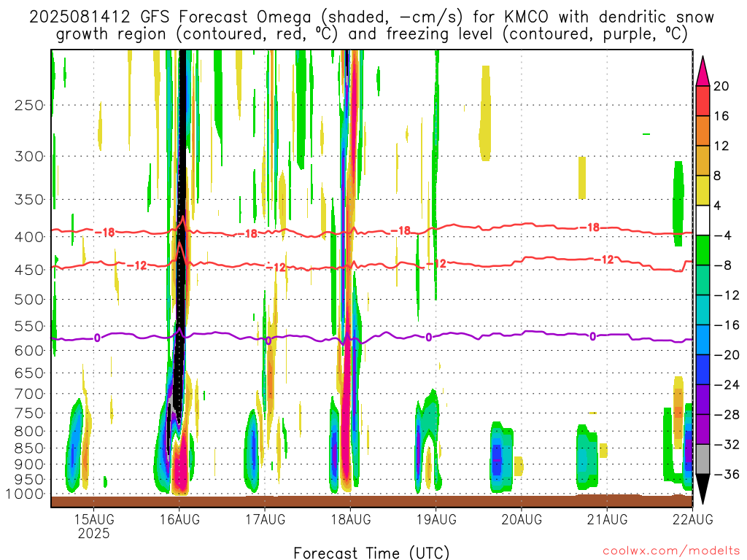Click the white -4 to 4 colorbar segment
The height and width of the screenshot is (560, 747).
coord(703,220)
